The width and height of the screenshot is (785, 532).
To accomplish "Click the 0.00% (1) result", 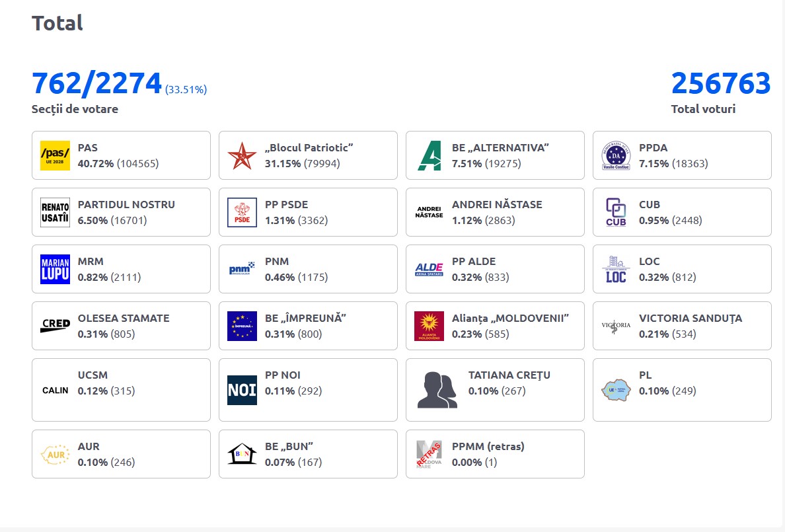I will [x=474, y=463].
